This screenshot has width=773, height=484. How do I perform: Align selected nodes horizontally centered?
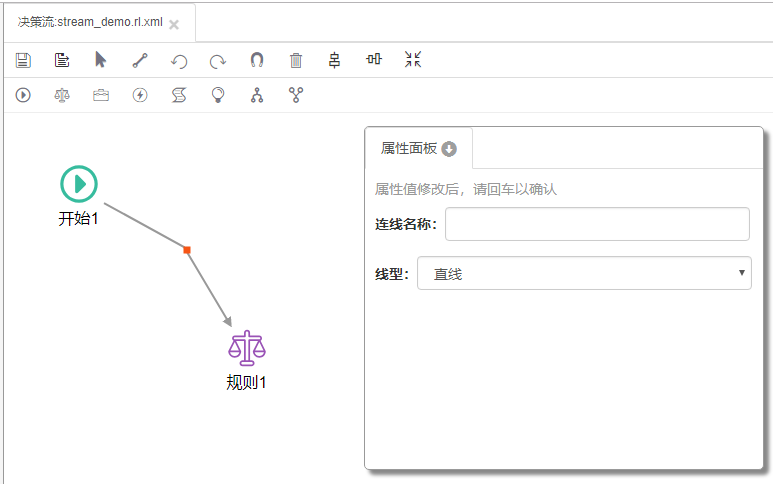point(374,60)
